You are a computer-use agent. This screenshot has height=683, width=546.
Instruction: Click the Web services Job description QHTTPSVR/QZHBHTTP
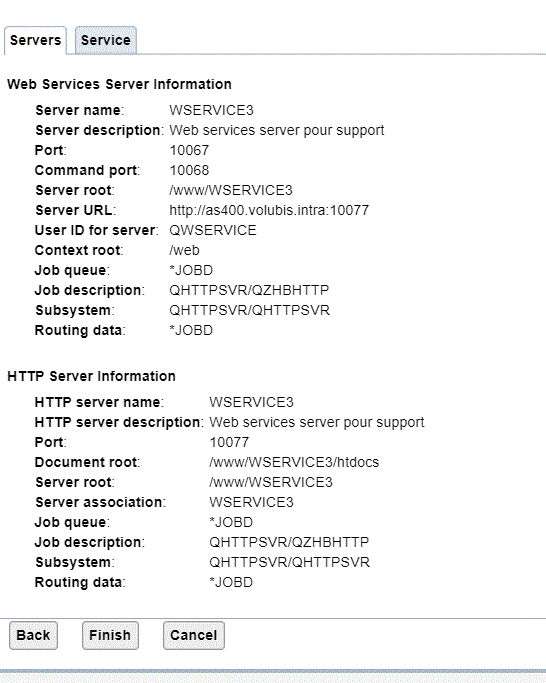(249, 291)
